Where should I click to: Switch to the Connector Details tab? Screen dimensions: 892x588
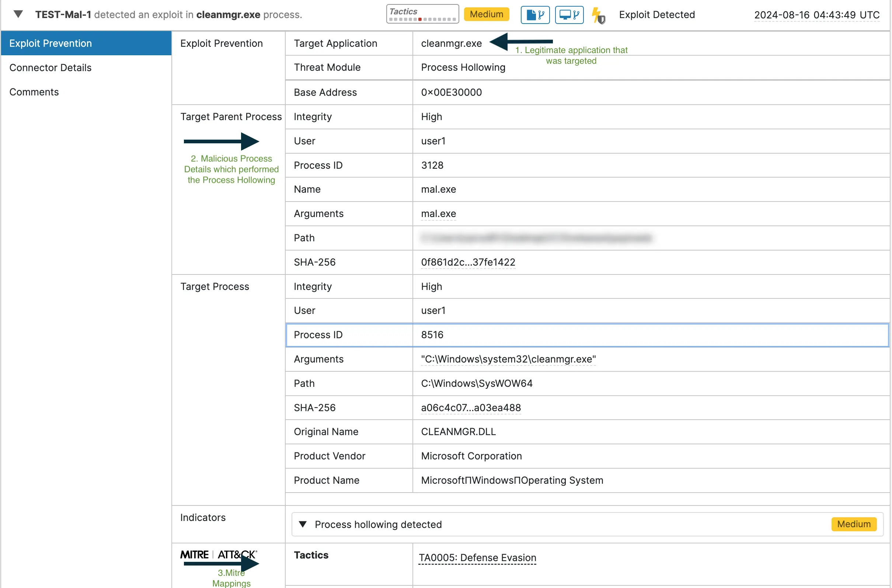click(x=50, y=67)
